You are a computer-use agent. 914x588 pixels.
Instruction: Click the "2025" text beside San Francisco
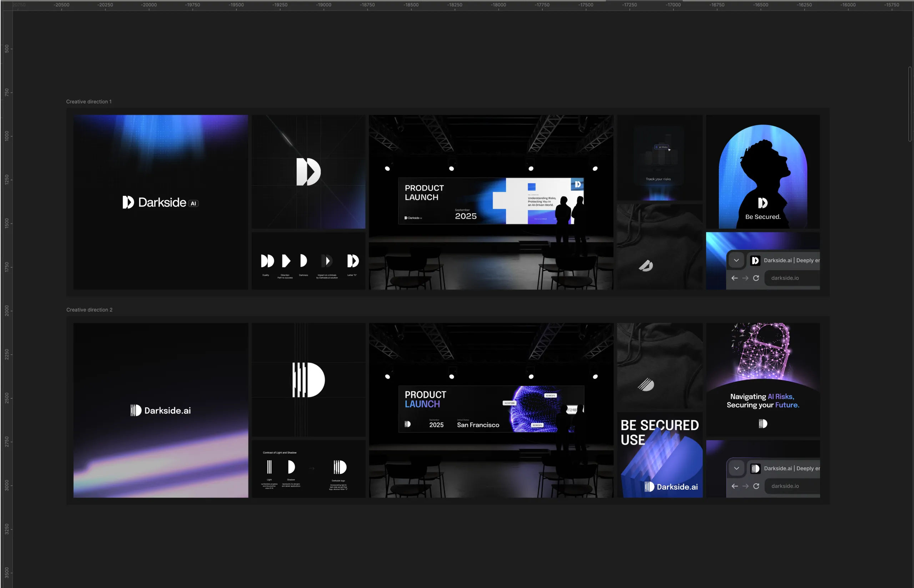coord(436,425)
